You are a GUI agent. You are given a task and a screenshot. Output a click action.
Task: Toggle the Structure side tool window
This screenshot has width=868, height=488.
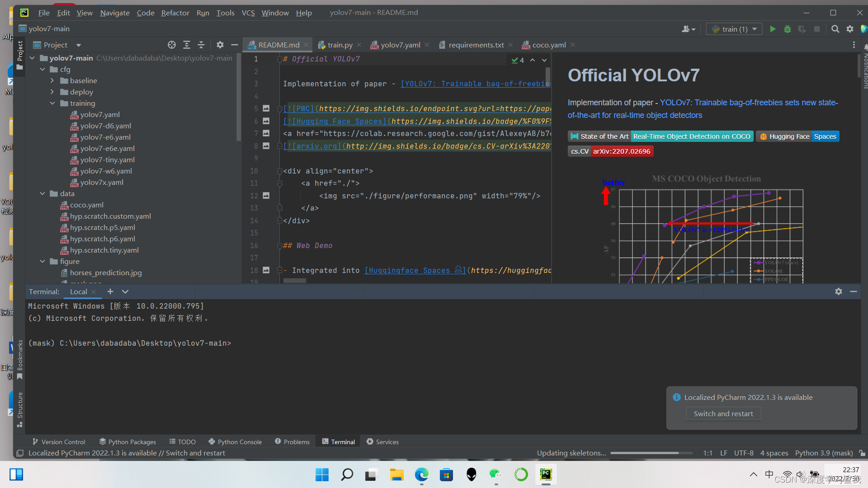(x=19, y=409)
